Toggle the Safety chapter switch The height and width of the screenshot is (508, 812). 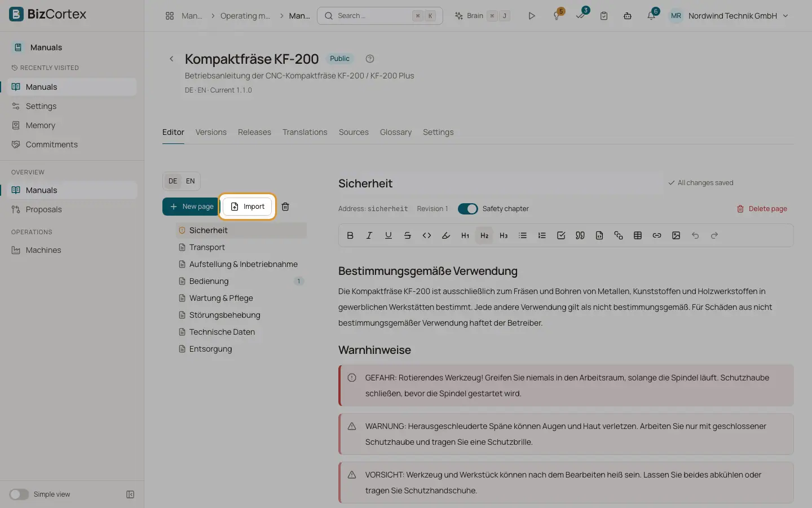click(x=468, y=209)
